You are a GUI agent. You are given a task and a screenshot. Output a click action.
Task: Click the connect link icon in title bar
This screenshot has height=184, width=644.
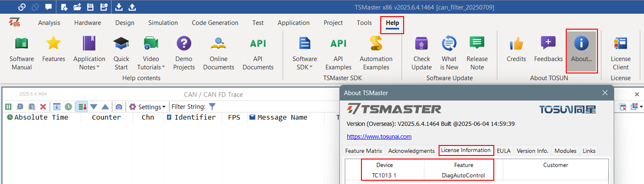22,7
